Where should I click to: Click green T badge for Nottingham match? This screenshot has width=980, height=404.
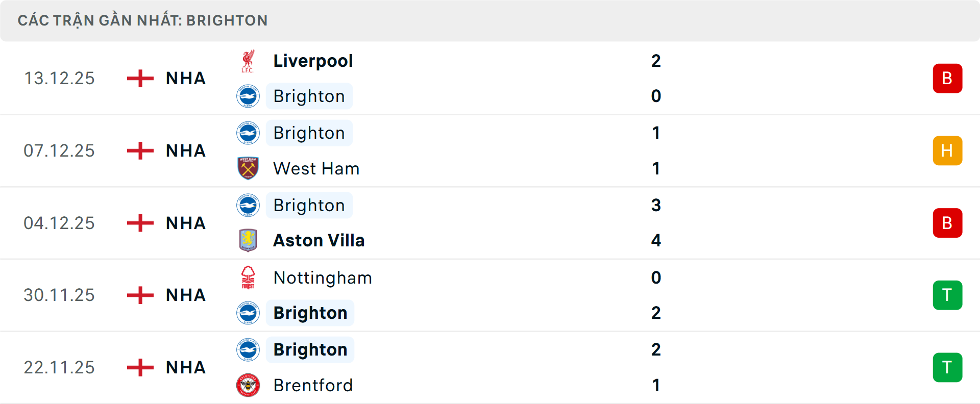pyautogui.click(x=947, y=295)
